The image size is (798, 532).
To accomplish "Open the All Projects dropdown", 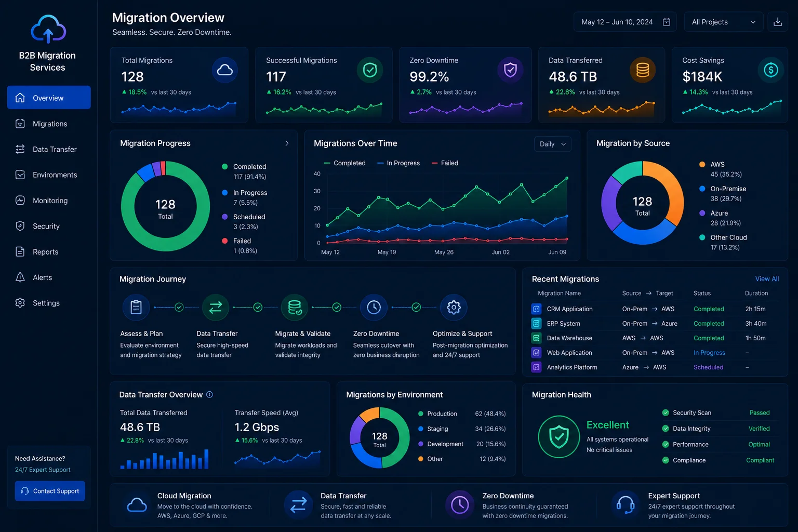I will coord(724,22).
